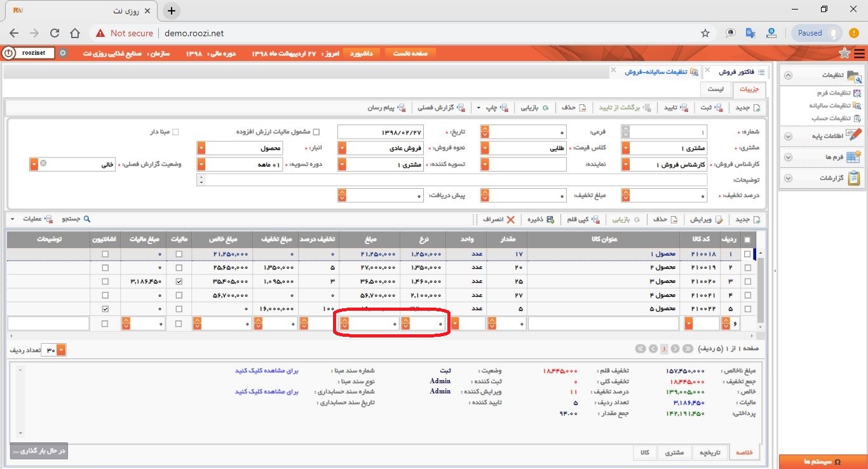
Task: Click برای مشاهده کلیک کنید link for شماره سند مبنا
Action: click(267, 370)
